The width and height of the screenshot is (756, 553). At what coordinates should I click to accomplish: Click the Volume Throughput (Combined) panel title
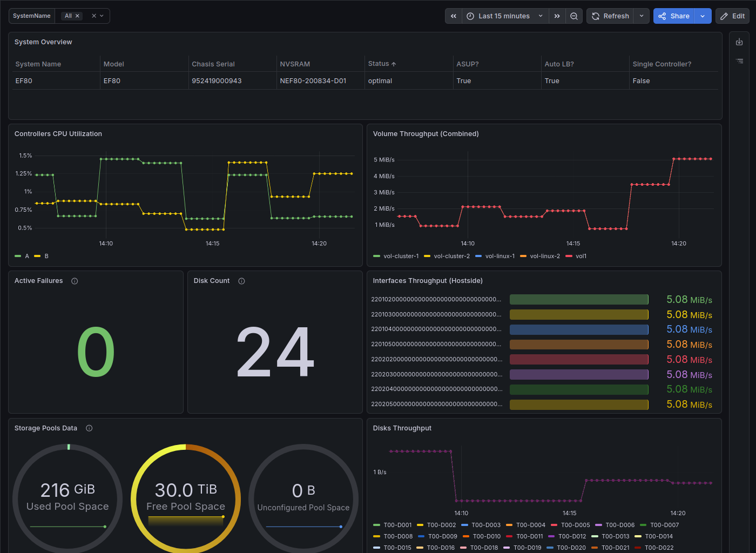click(426, 134)
